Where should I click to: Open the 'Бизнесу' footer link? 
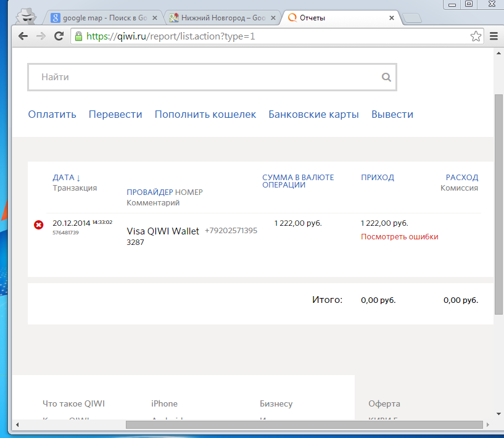276,403
